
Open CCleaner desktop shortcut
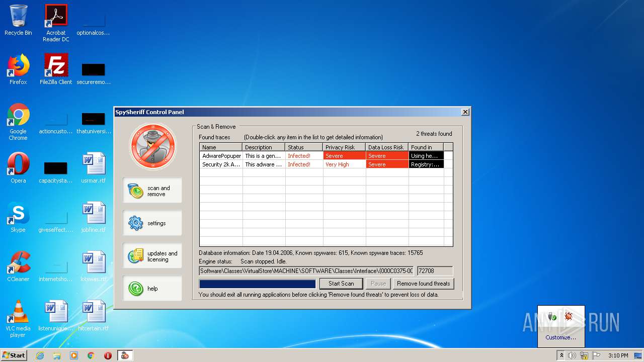click(x=18, y=266)
